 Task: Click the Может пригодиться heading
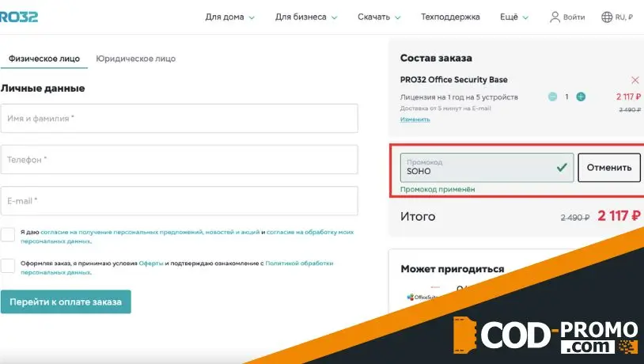(x=453, y=269)
